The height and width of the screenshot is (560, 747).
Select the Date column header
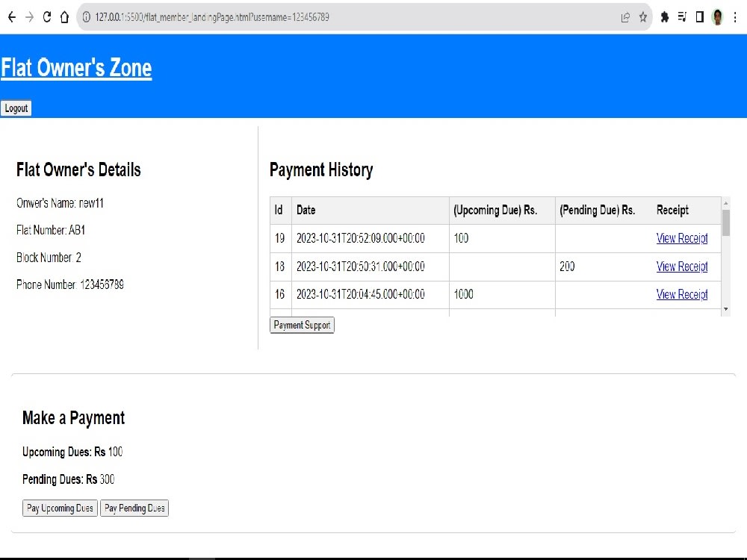306,210
